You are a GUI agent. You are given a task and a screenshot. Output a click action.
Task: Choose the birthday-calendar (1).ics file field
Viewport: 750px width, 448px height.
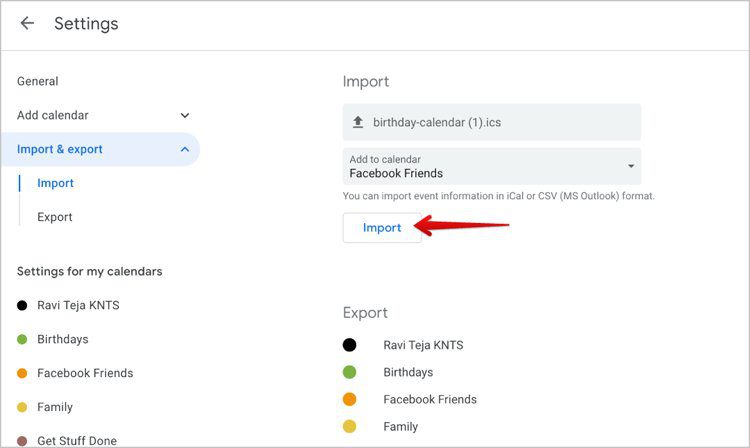(x=492, y=122)
